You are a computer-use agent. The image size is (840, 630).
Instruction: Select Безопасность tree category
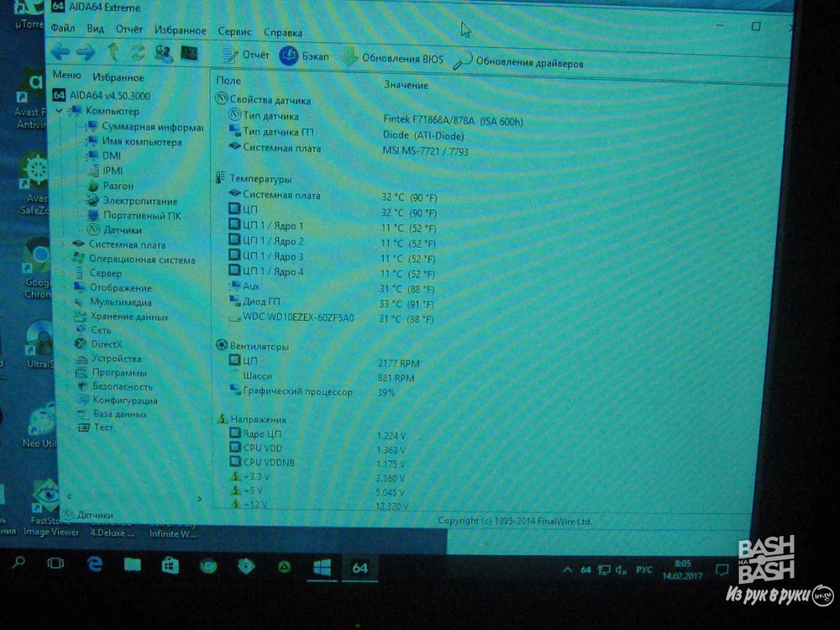coord(114,386)
